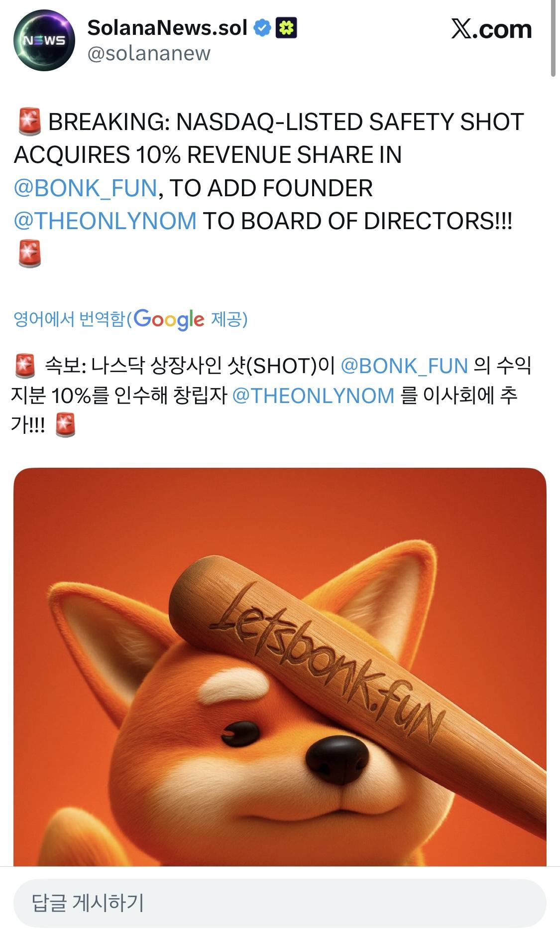Click the page scrollbar on right edge
This screenshot has height=932, width=560.
[553, 38]
